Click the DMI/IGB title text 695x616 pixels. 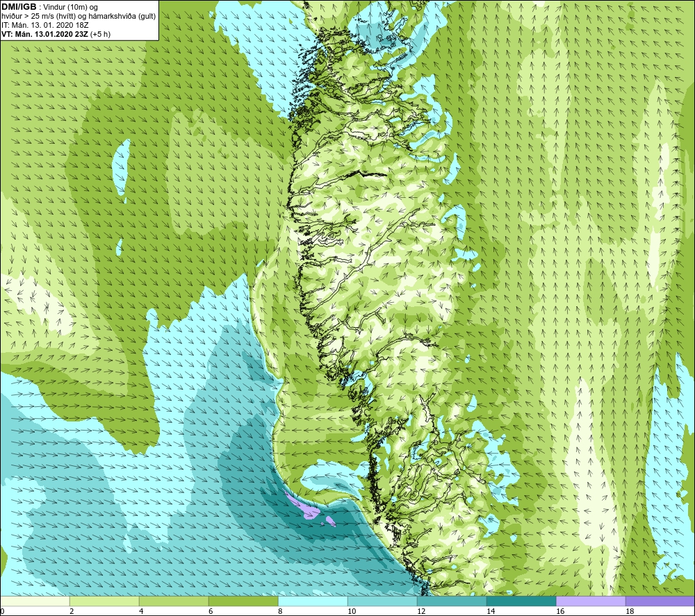[19, 7]
